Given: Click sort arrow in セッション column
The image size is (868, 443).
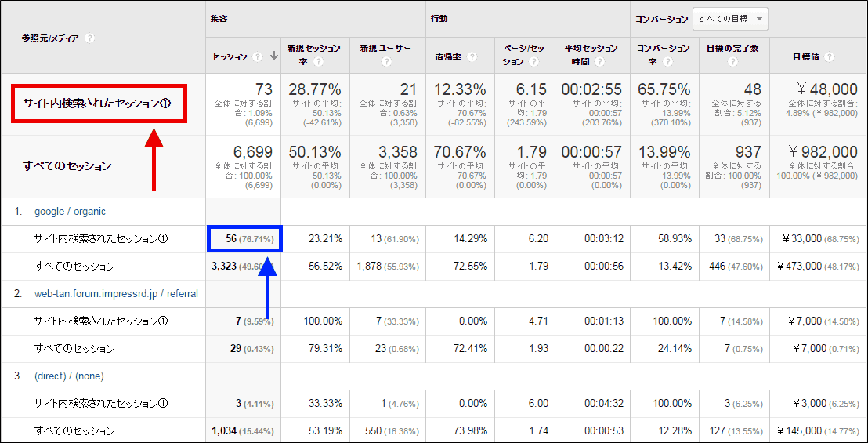Looking at the screenshot, I should coord(273,56).
